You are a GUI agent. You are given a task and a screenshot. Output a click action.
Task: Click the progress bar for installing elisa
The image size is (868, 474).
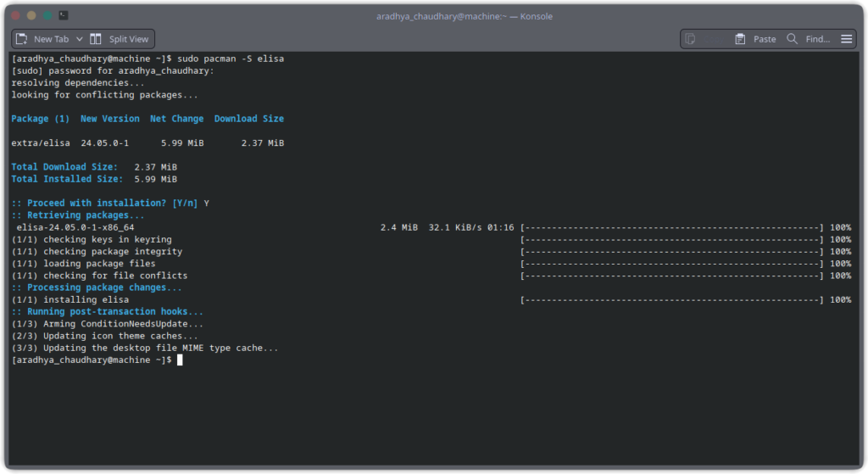[672, 300]
